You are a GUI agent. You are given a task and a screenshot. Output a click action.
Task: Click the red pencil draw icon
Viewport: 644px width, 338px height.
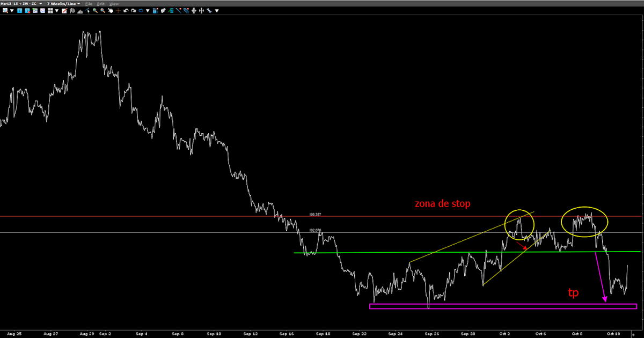coord(64,10)
